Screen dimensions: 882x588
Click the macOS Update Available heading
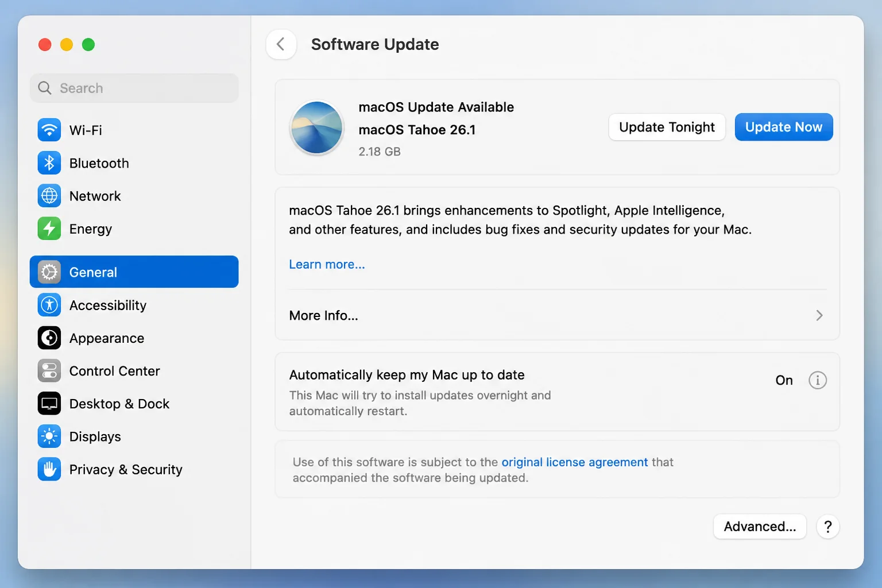pos(436,107)
